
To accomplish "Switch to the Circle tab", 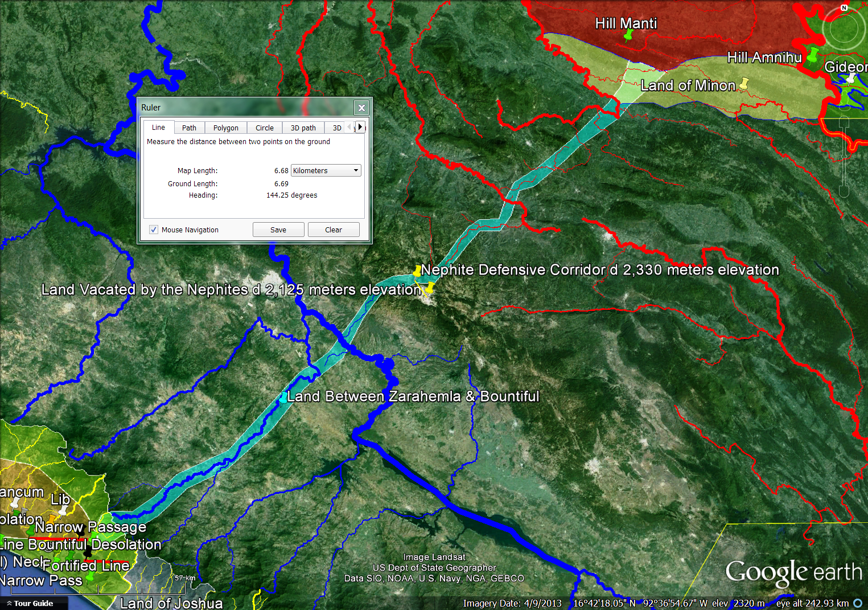I will [x=265, y=128].
